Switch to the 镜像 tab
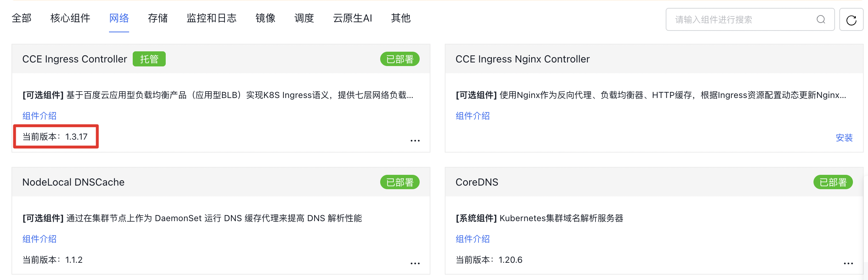Screen dimensions: 868x280 tap(265, 18)
